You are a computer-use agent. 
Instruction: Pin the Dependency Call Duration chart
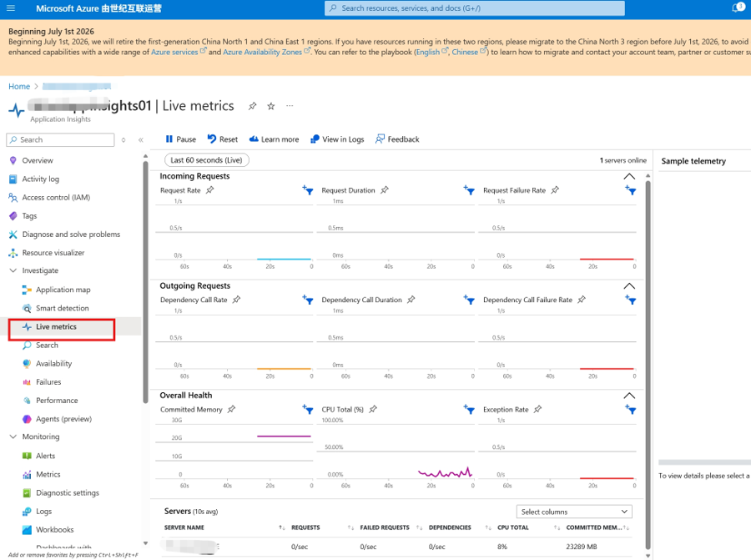coord(411,300)
